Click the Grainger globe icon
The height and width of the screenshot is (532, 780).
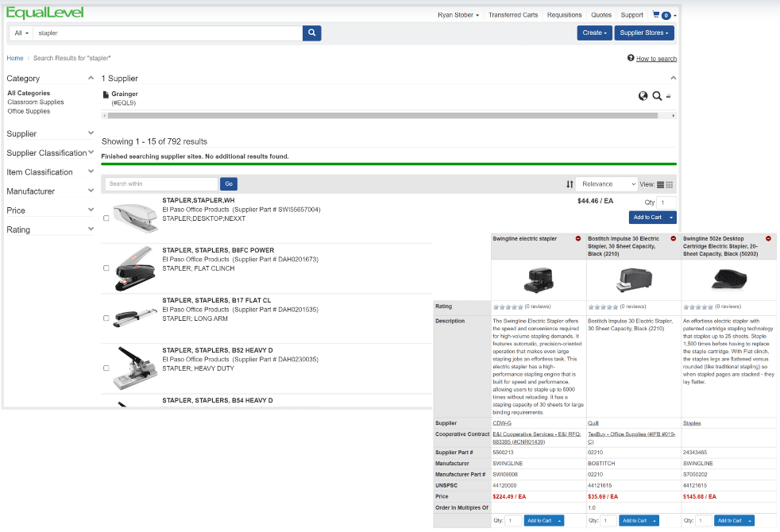click(643, 96)
